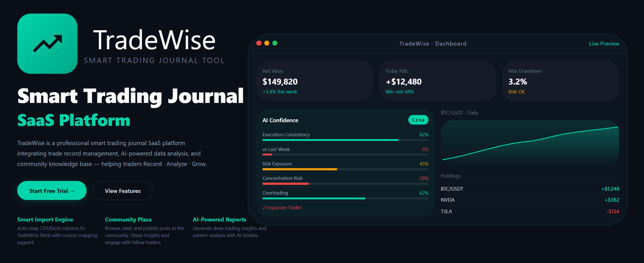Screen dimensions: 644x263
Task: Click the vs Last Week progress bar
Action: pyautogui.click(x=345, y=154)
